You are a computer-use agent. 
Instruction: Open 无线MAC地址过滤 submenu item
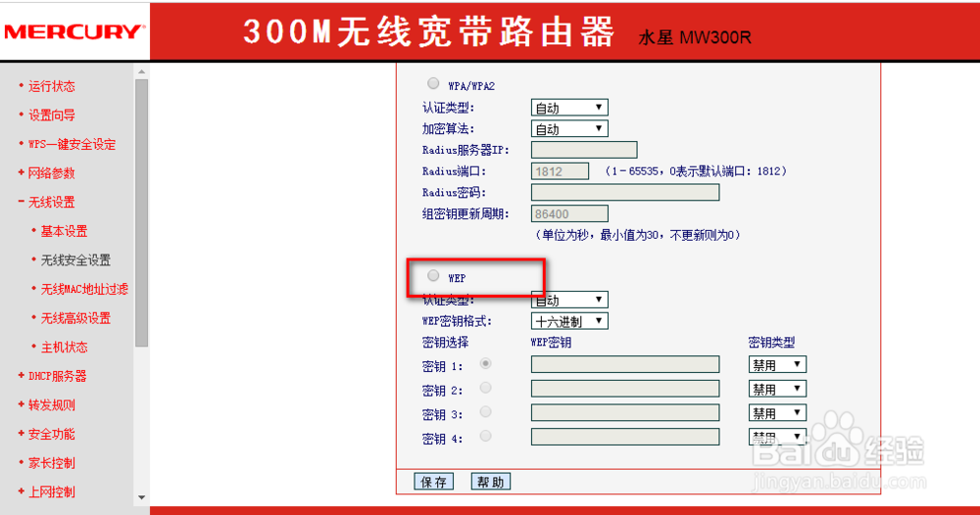click(84, 289)
